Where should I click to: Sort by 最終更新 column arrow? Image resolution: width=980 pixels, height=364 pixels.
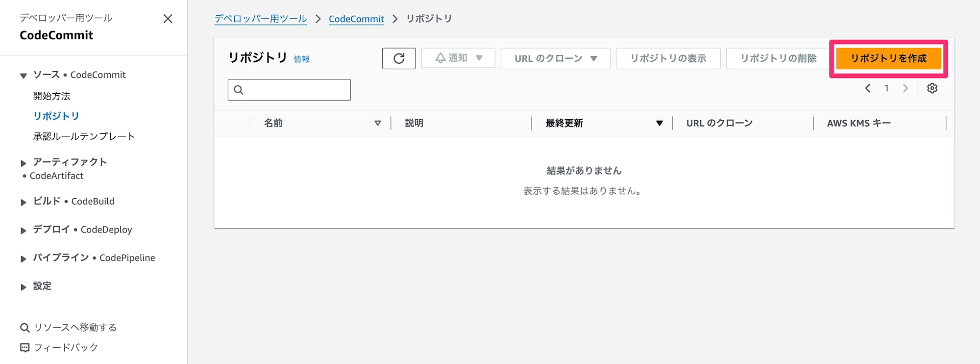click(660, 123)
